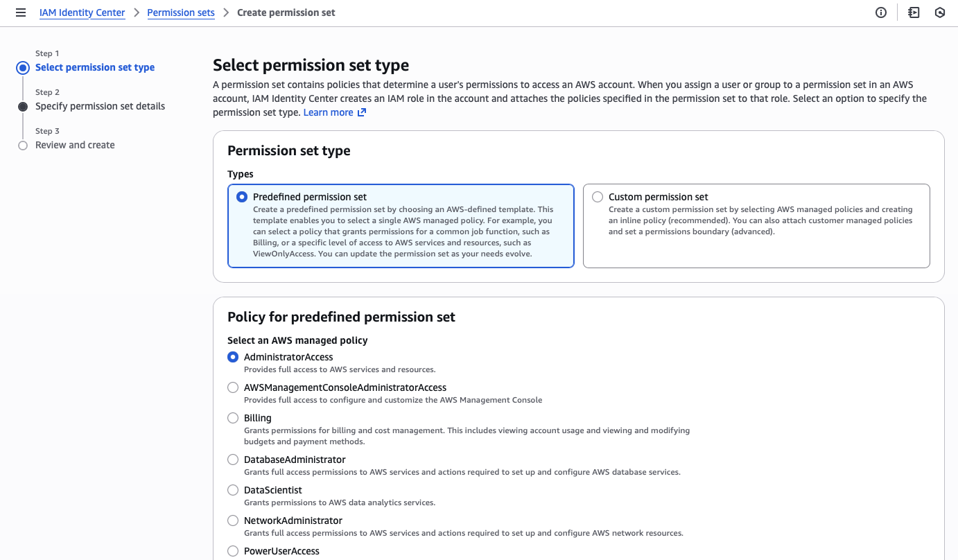The width and height of the screenshot is (958, 560).
Task: Click the external link icon beside Learn more
Action: [361, 112]
